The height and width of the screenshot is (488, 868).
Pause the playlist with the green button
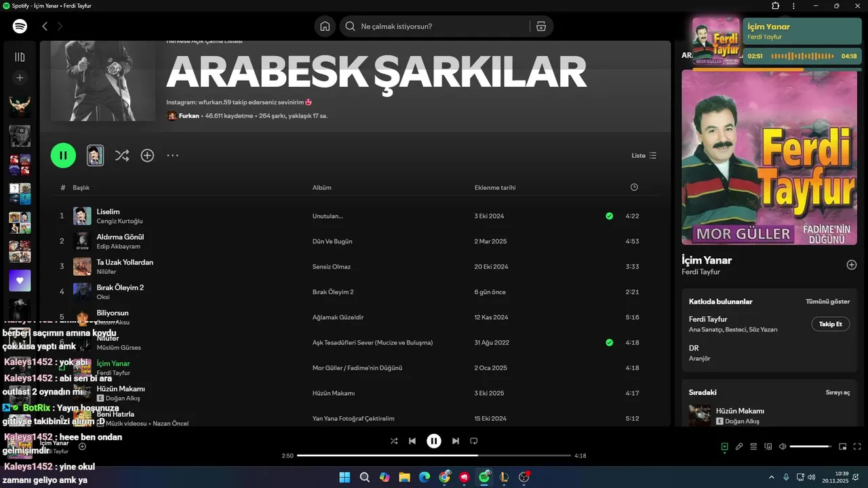click(63, 155)
